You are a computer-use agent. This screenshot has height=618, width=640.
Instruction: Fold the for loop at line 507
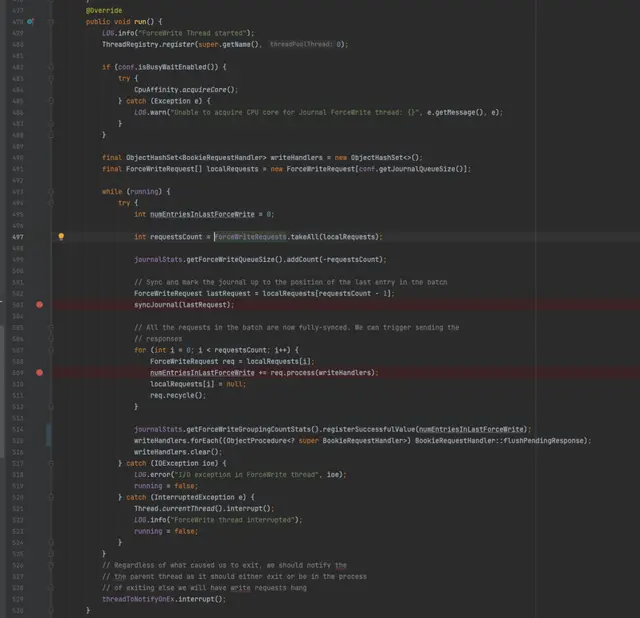[51, 350]
